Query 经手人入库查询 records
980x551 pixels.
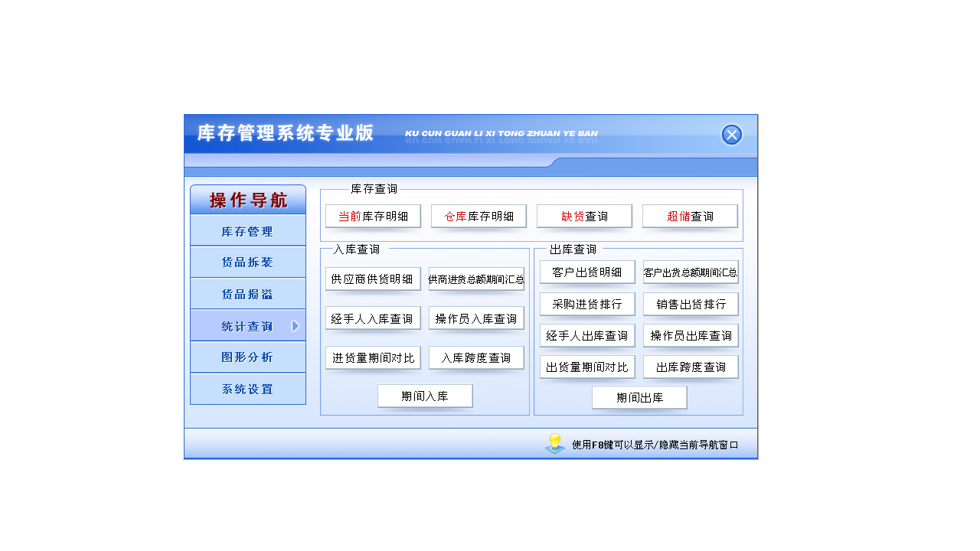(373, 318)
